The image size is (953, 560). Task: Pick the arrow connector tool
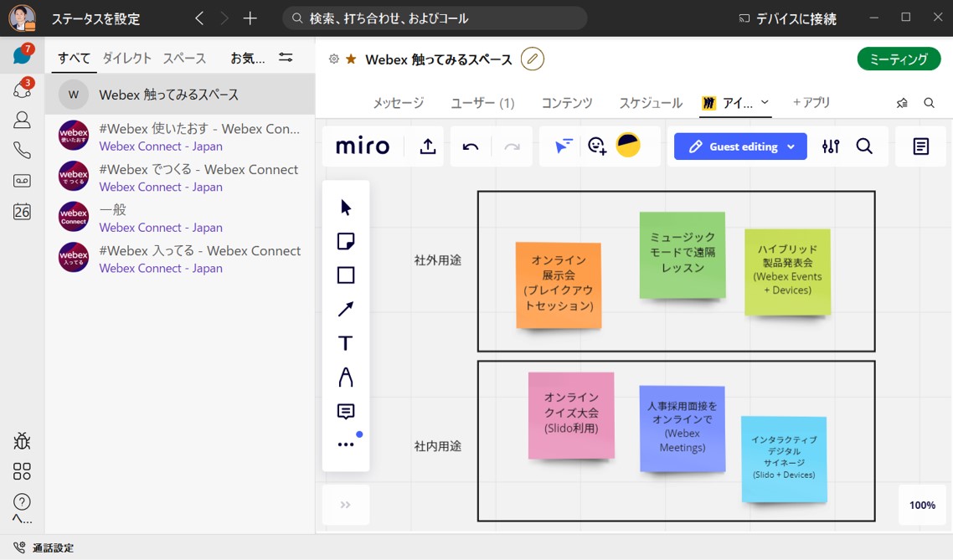point(346,309)
